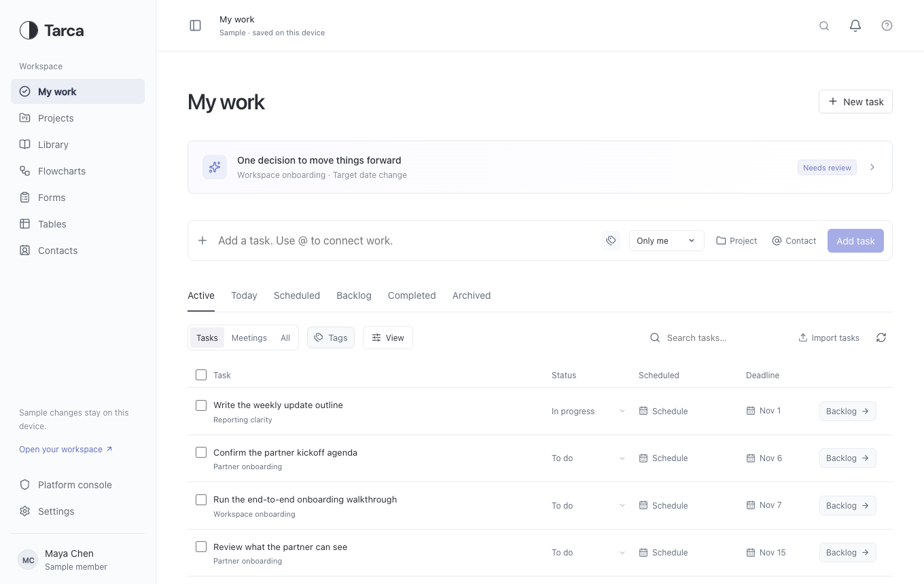The width and height of the screenshot is (924, 584).
Task: Open Contacts in the sidebar
Action: click(77, 251)
